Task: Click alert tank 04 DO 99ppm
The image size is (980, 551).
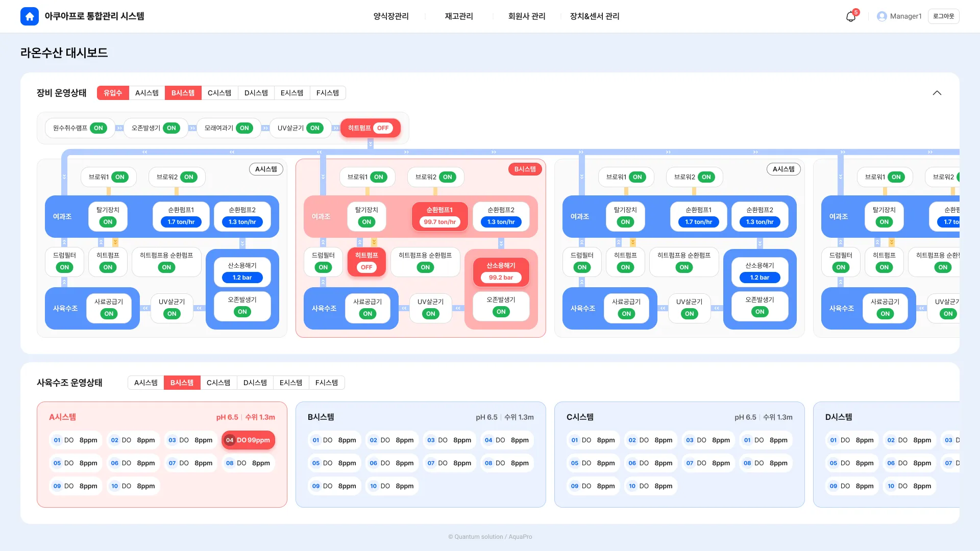Action: [x=248, y=440]
